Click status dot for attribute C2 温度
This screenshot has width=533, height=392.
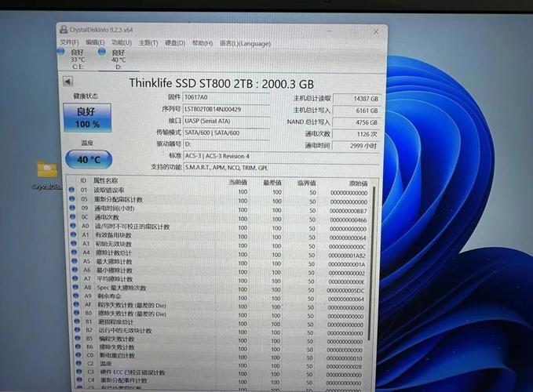[x=71, y=364]
